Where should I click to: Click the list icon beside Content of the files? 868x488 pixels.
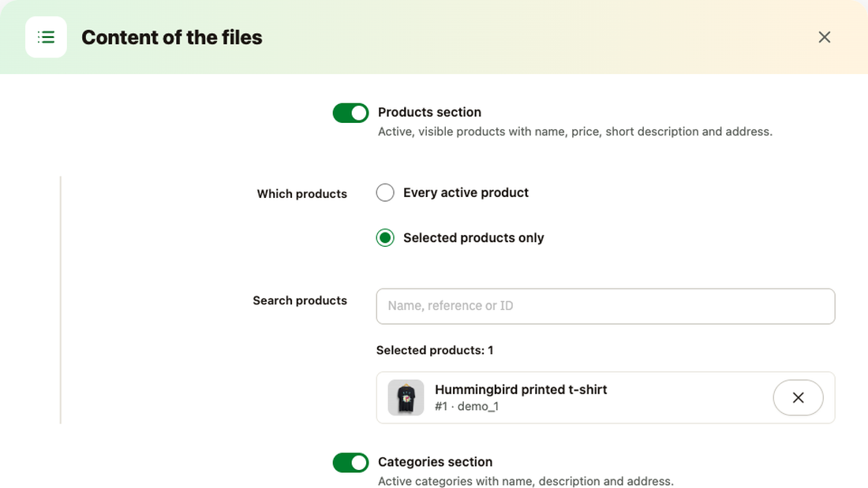(x=46, y=37)
